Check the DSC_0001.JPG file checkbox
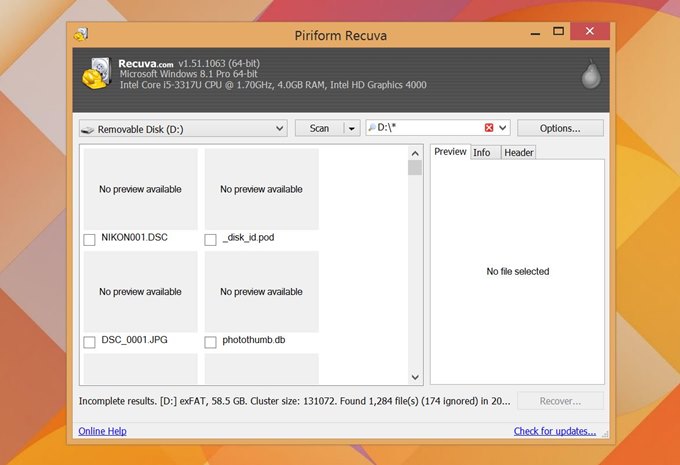The height and width of the screenshot is (465, 680). [89, 342]
